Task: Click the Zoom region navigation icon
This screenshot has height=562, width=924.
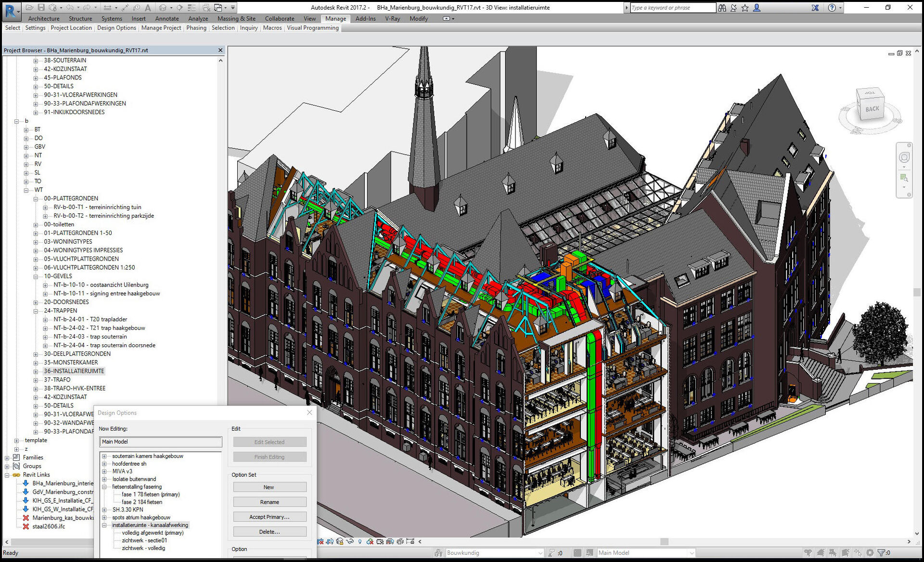Action: 904,178
